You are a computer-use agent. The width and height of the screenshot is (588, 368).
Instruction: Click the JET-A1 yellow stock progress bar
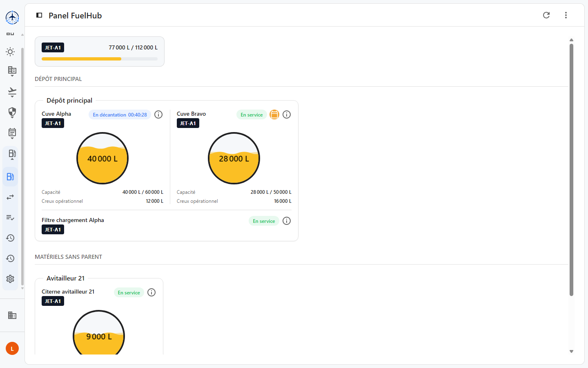(100, 59)
